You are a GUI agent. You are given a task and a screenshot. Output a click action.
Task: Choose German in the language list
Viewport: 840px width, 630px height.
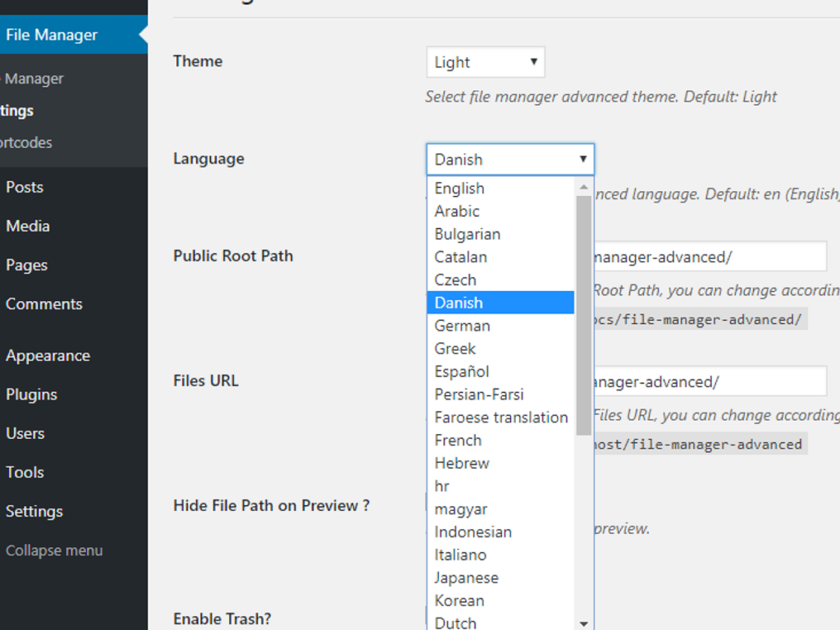click(463, 326)
